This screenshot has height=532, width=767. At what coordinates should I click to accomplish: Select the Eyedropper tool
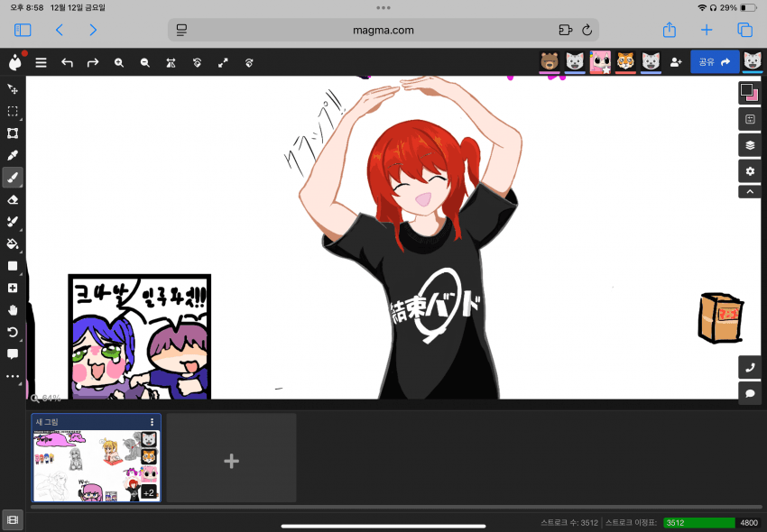tap(13, 155)
